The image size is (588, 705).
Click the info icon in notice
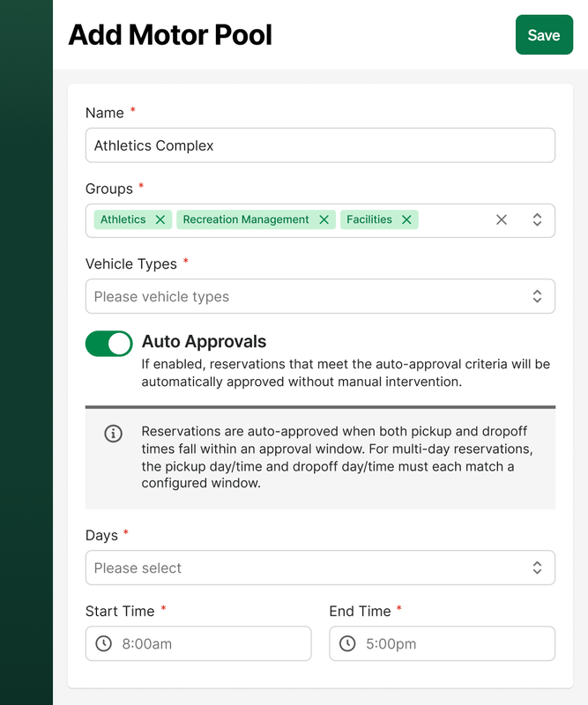coord(113,434)
